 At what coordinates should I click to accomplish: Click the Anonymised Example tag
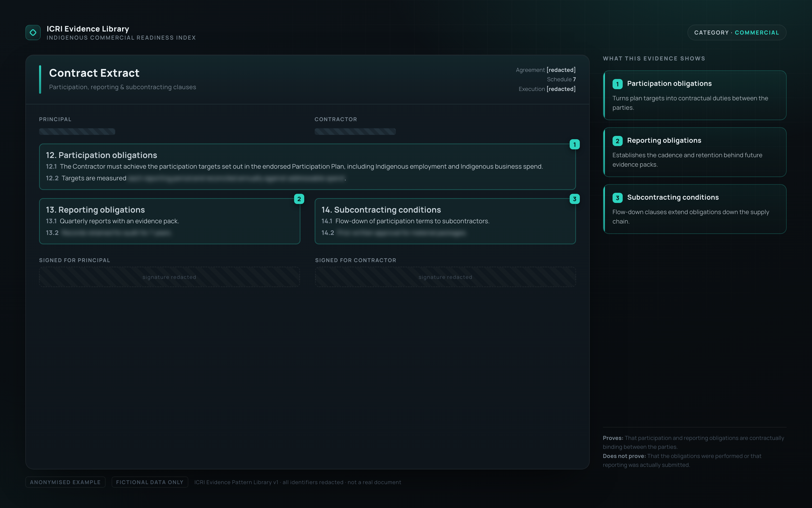(x=65, y=482)
